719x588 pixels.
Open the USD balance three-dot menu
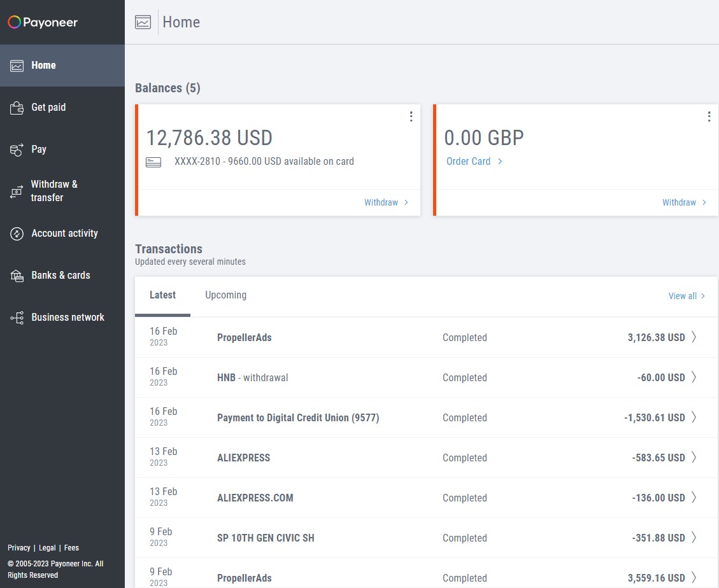click(x=411, y=116)
